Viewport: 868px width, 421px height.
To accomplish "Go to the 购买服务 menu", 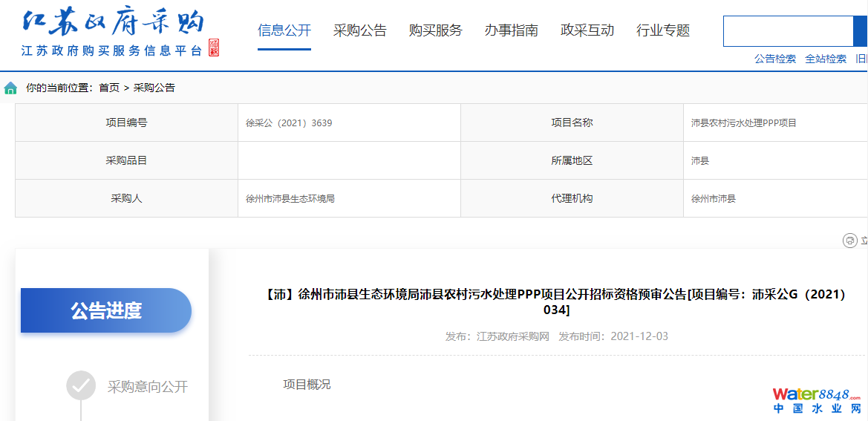I will point(436,30).
